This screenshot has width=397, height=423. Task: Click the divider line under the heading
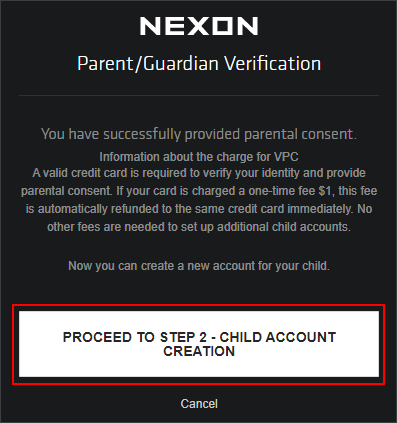[x=199, y=96]
